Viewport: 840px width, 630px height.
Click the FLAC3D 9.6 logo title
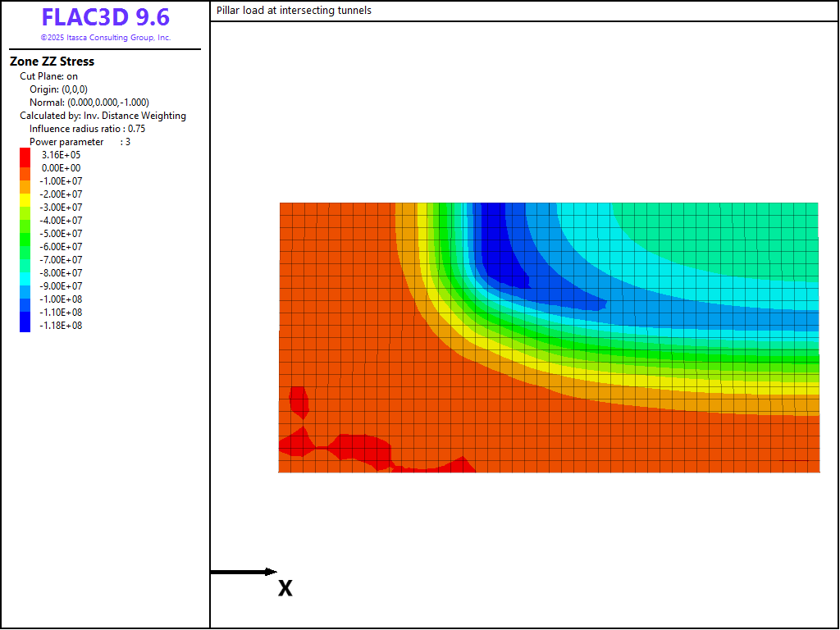coord(105,18)
